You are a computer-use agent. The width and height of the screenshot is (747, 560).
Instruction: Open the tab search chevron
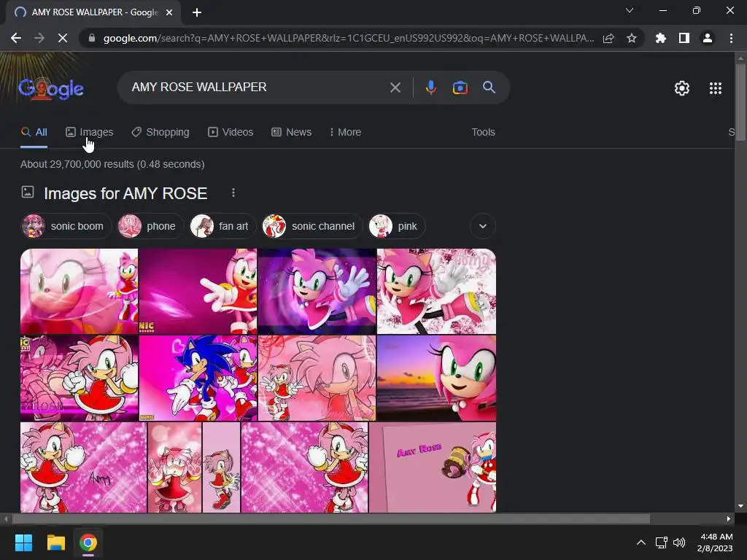pyautogui.click(x=630, y=10)
